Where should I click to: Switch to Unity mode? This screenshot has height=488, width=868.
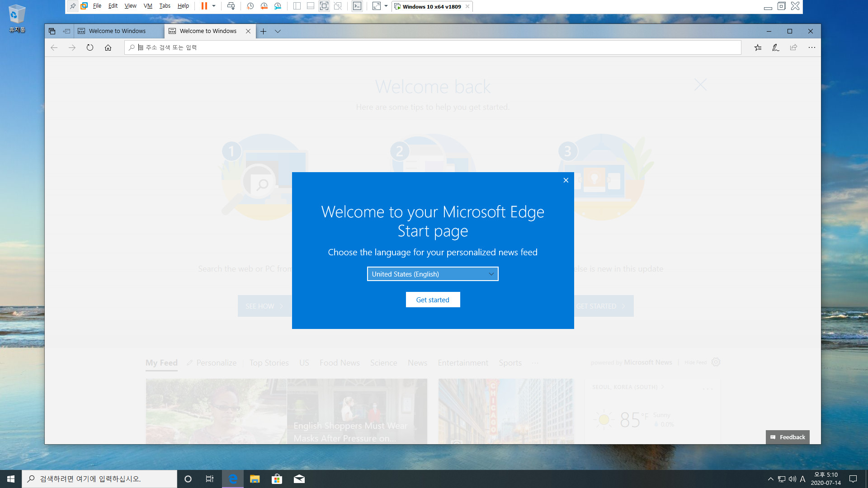tap(338, 6)
